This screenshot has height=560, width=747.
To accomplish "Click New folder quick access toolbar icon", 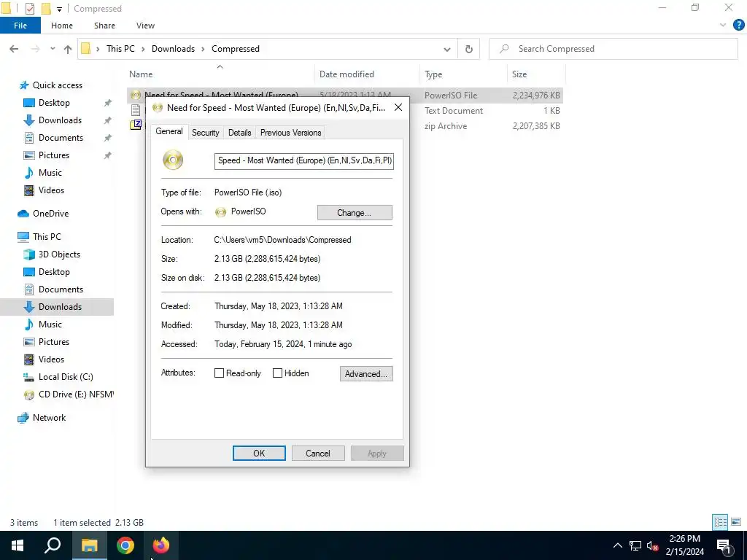I will [x=46, y=9].
